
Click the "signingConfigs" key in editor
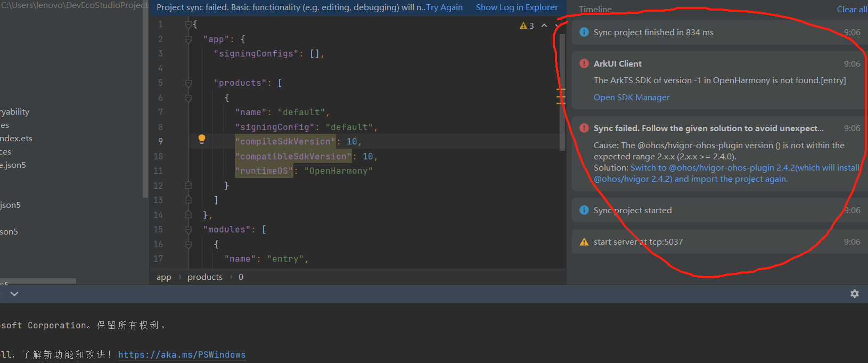click(x=256, y=54)
